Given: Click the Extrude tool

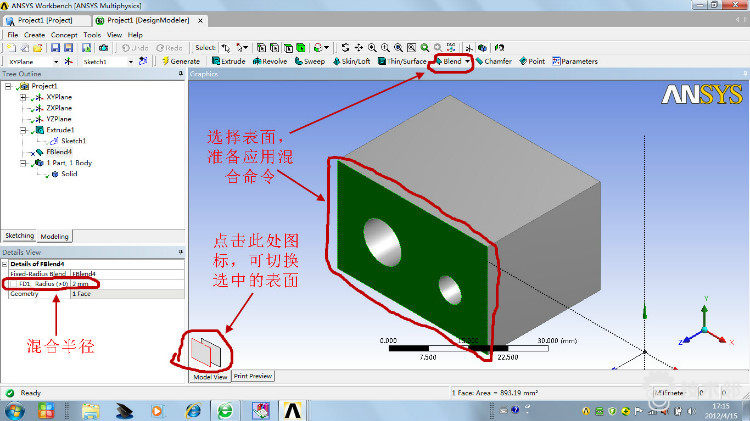Looking at the screenshot, I should coord(229,61).
